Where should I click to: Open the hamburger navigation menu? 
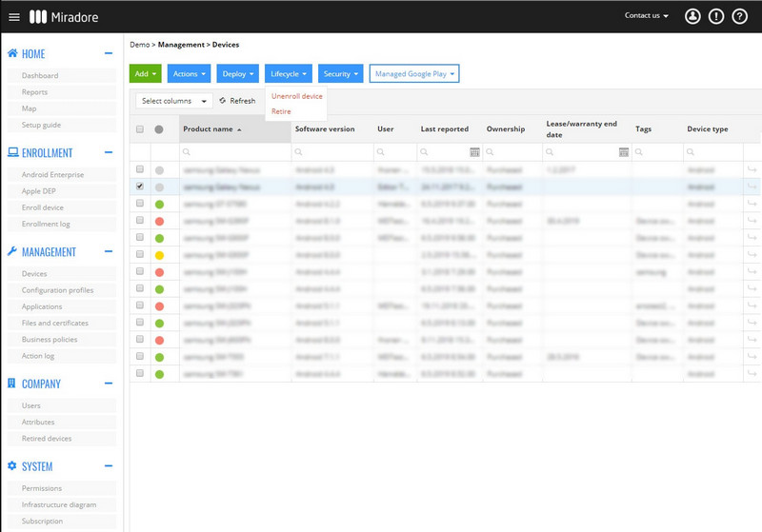click(14, 17)
